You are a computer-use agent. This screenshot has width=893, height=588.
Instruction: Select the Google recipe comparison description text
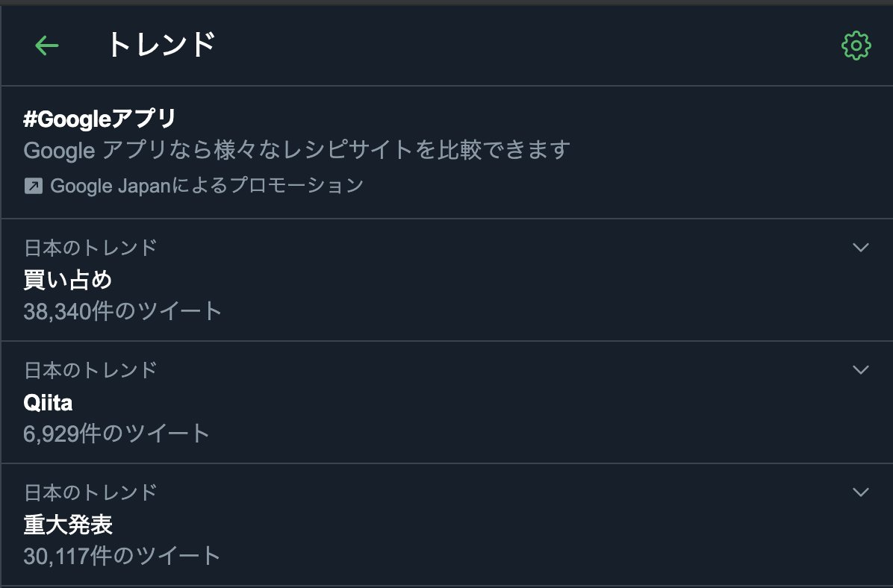pyautogui.click(x=296, y=149)
